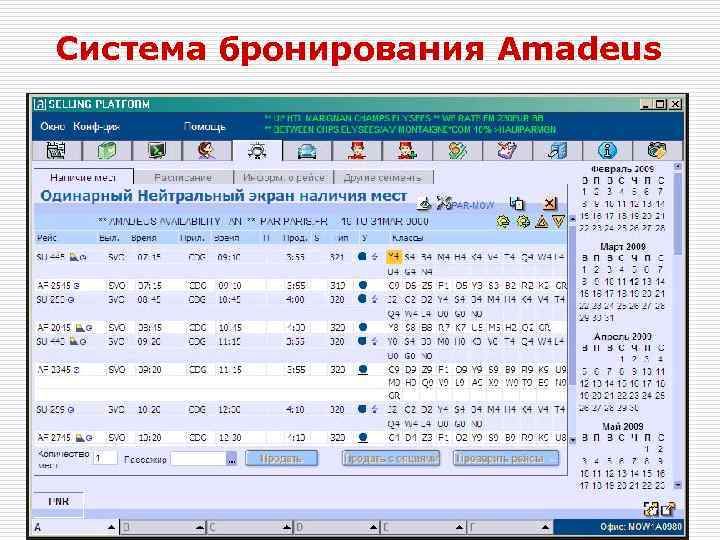
Task: Click the first round yellow-green refresh icon
Action: tap(504, 222)
